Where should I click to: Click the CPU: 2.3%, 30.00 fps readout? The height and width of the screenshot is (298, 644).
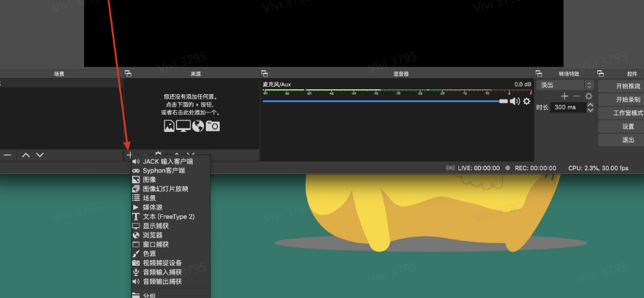pyautogui.click(x=598, y=168)
